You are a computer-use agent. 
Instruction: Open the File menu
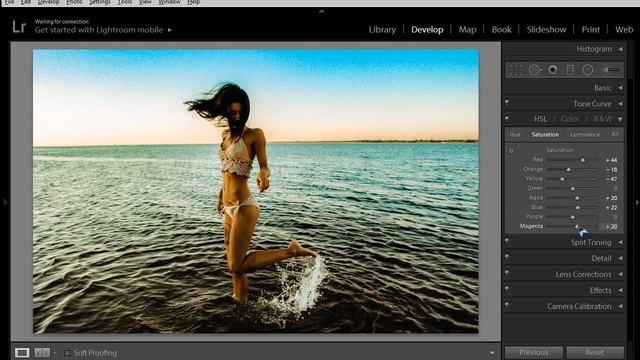[x=9, y=2]
